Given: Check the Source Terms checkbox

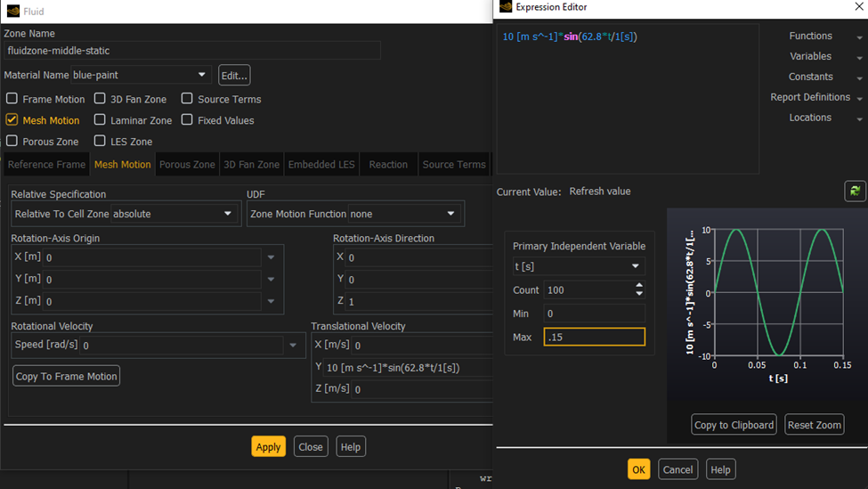Looking at the screenshot, I should coord(187,99).
